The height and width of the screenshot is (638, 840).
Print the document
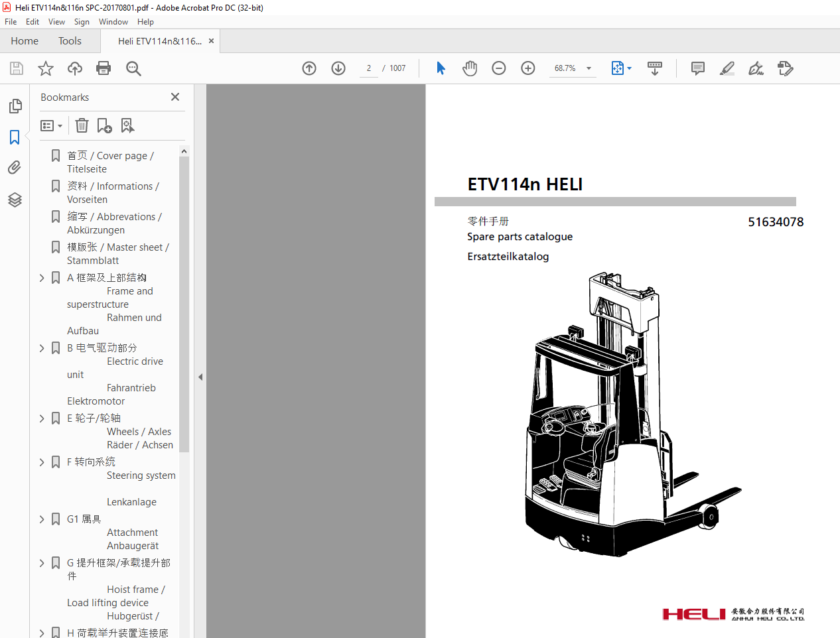(x=104, y=68)
